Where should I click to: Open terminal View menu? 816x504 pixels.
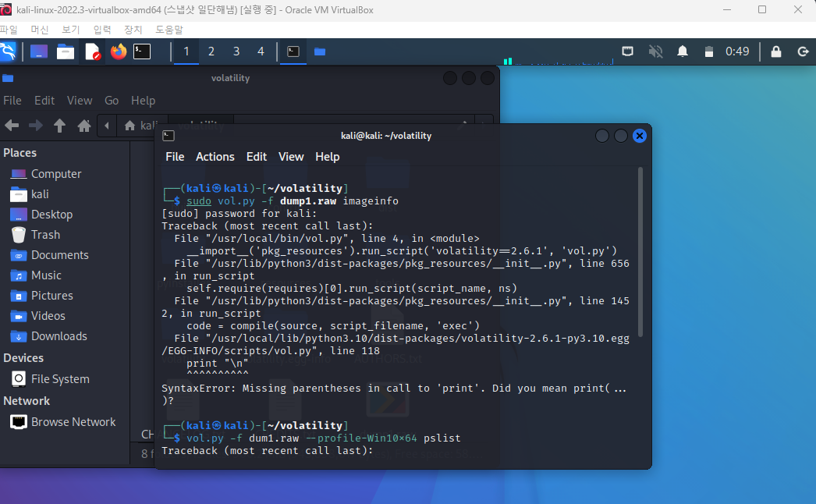291,157
